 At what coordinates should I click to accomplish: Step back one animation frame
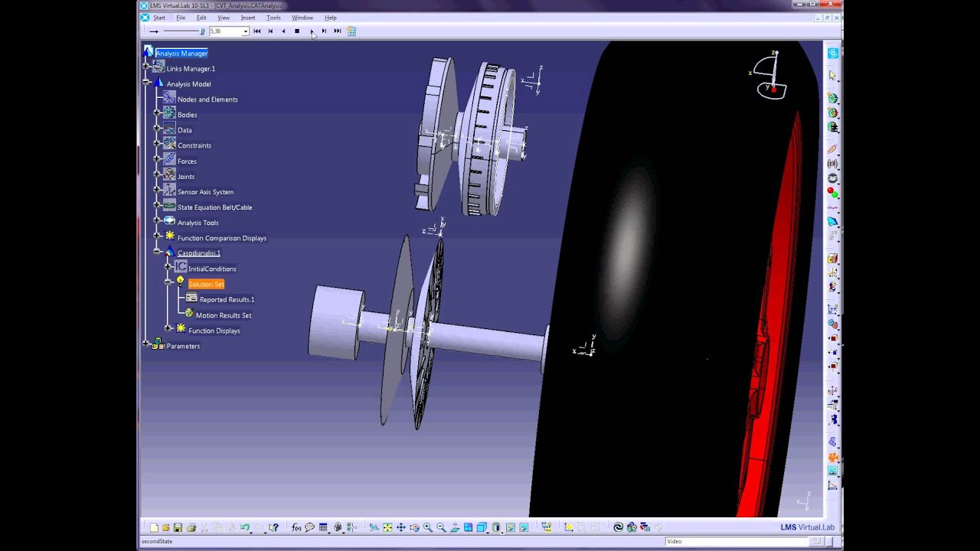[x=270, y=31]
